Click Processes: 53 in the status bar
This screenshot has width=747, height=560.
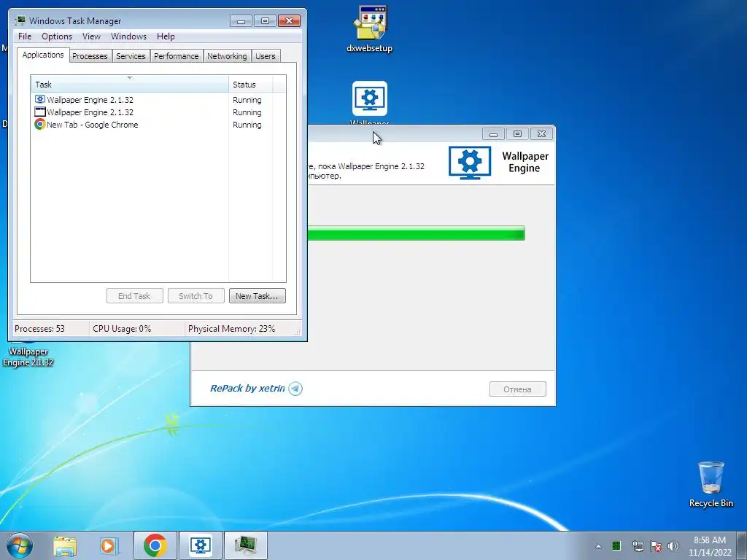point(39,329)
